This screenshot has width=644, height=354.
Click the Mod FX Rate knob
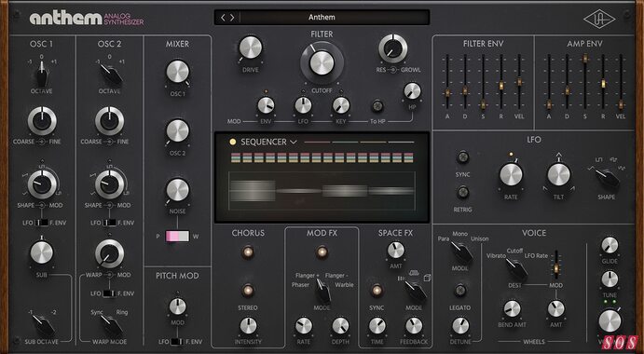click(x=304, y=326)
